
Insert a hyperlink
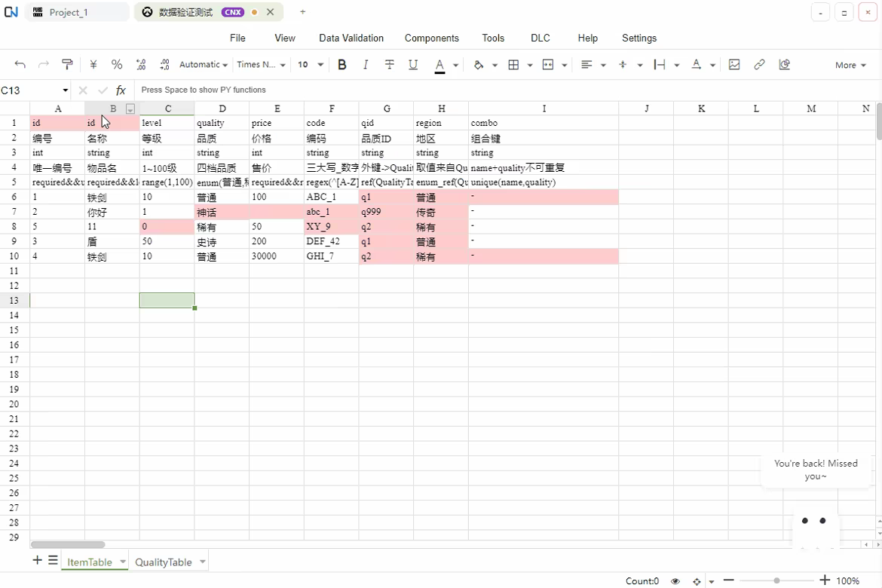pos(759,65)
